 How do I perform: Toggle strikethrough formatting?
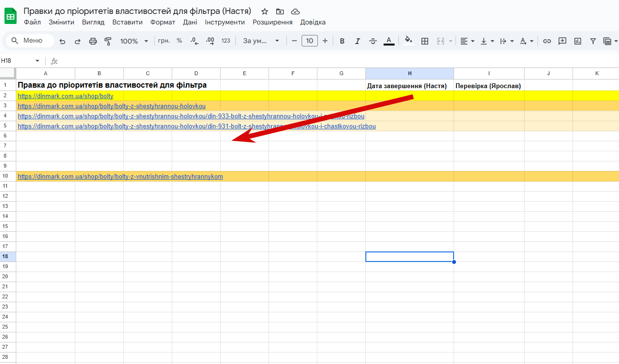pos(373,41)
